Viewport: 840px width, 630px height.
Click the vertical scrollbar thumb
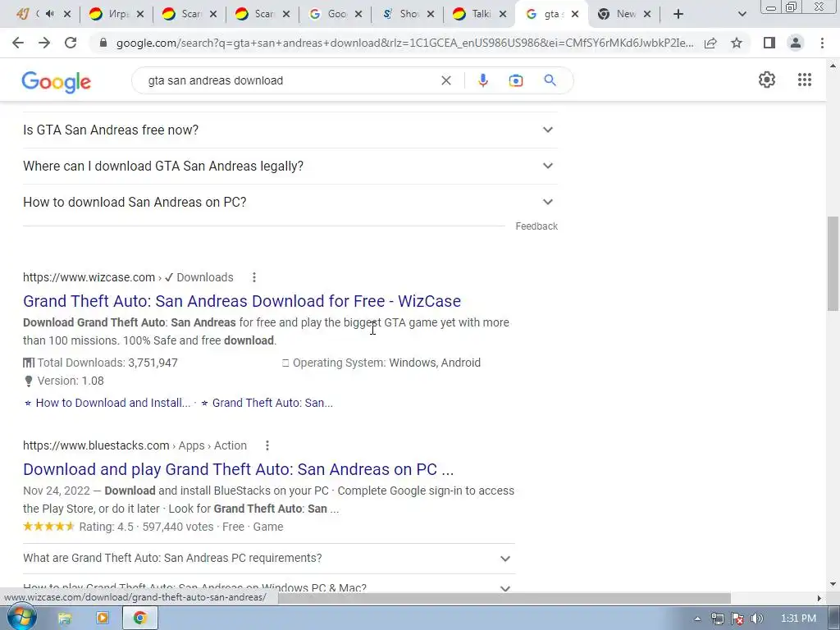pos(833,262)
